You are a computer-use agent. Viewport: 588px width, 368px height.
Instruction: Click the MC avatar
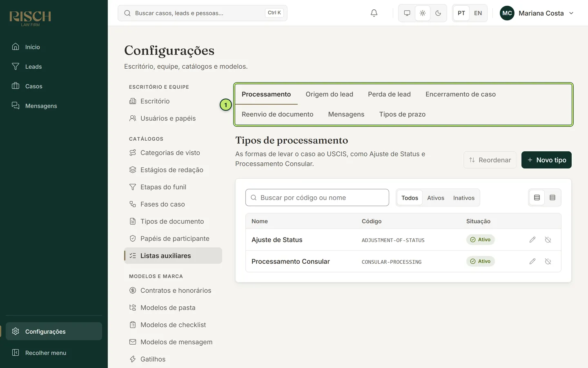coord(507,13)
